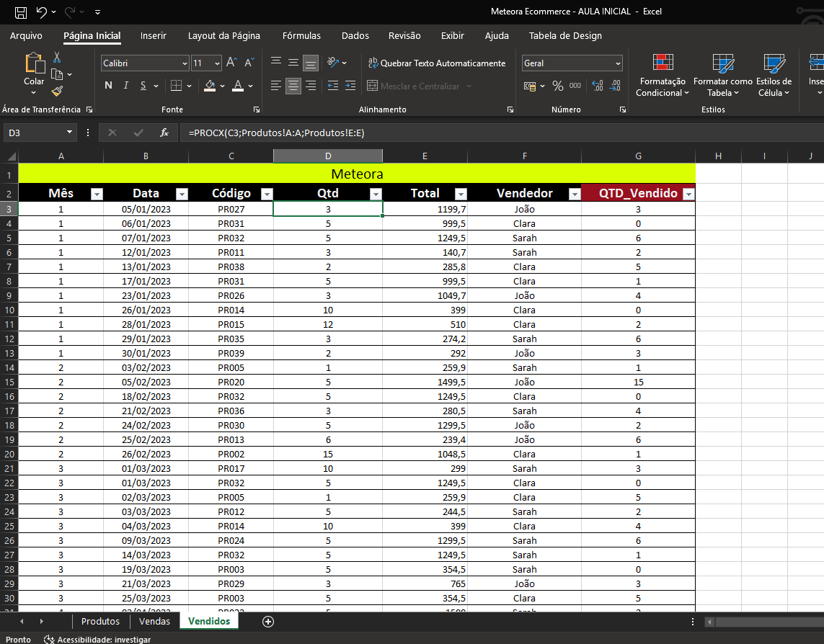Decrease decimal places icon
Screen dimensions: 824x644
(x=615, y=86)
